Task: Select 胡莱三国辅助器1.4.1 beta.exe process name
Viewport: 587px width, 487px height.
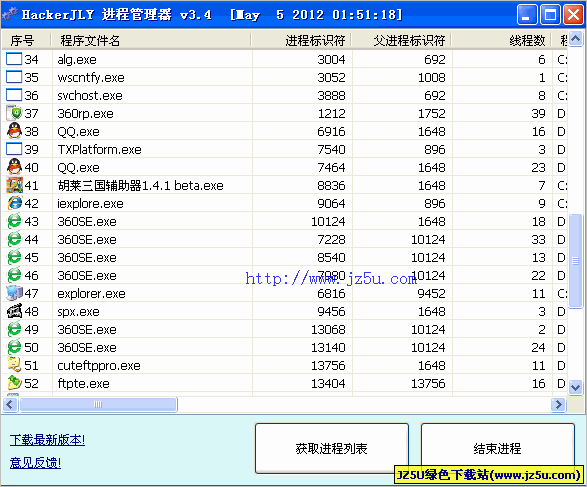Action: (x=140, y=185)
